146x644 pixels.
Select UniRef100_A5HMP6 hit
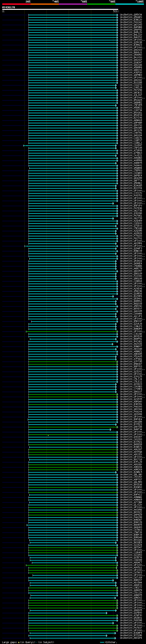tap(131, 67)
